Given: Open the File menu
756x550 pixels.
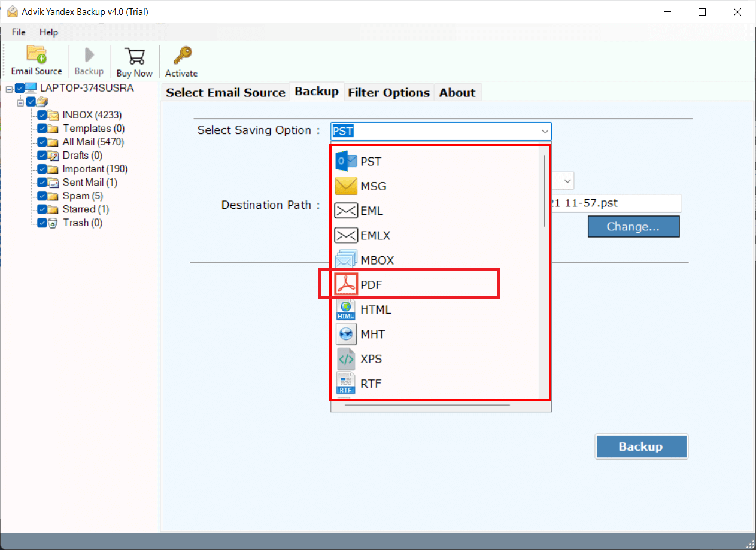Looking at the screenshot, I should click(19, 32).
